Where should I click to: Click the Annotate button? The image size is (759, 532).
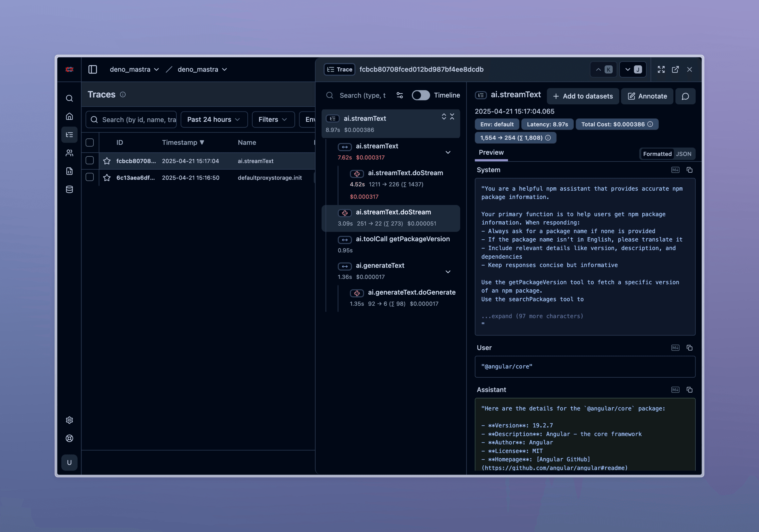[647, 96]
